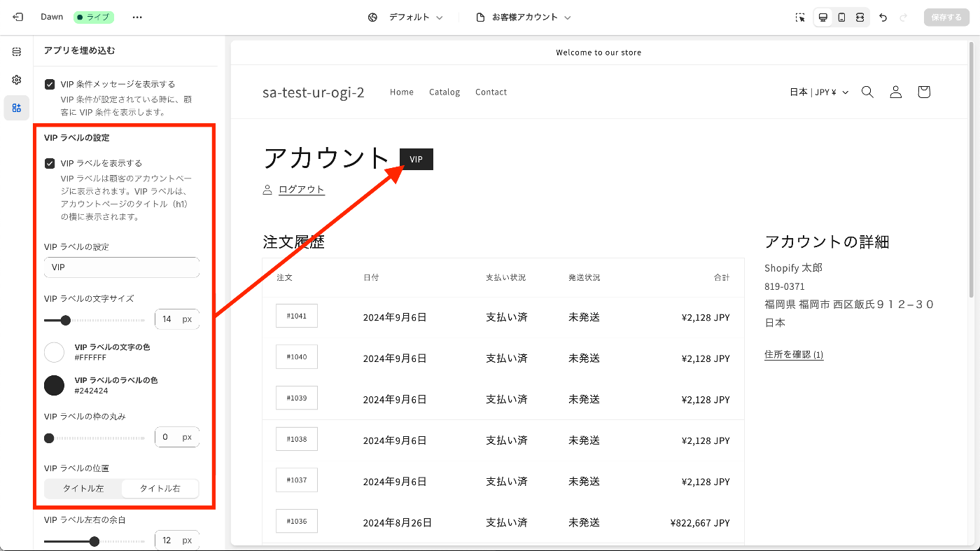Open the Home menu item

[x=402, y=92]
